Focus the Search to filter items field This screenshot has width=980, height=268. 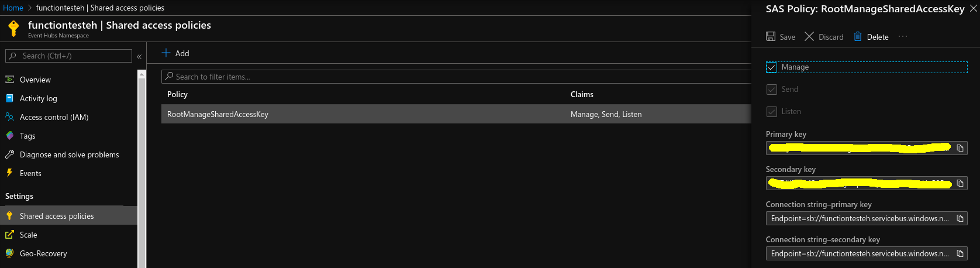point(456,77)
